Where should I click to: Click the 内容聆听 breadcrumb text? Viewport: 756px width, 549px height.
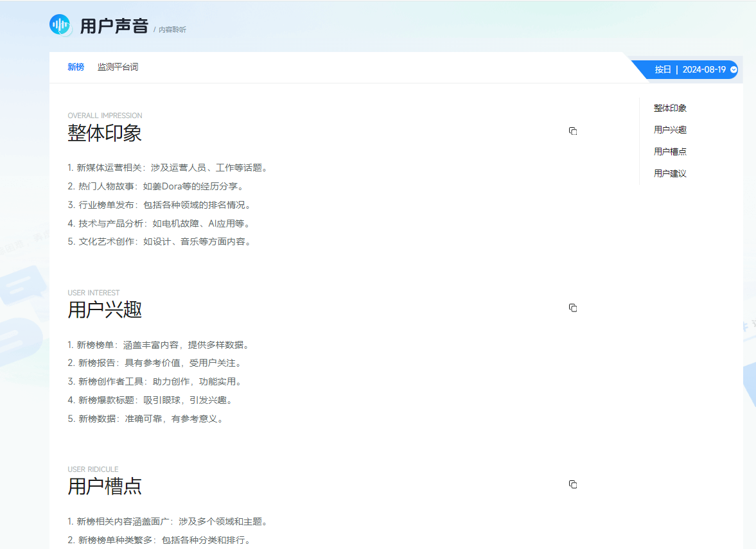pyautogui.click(x=172, y=30)
